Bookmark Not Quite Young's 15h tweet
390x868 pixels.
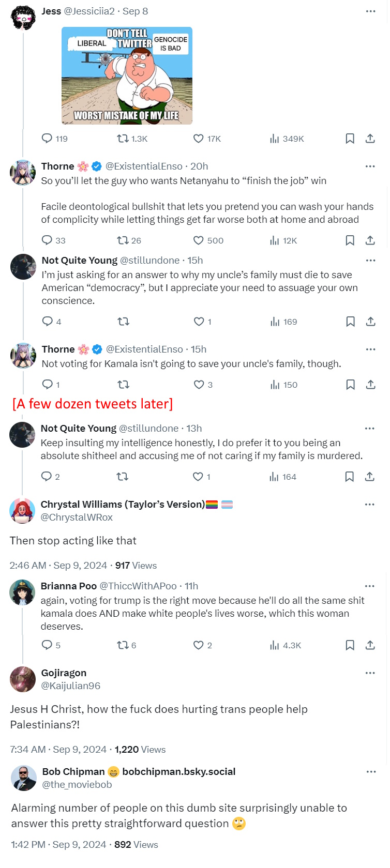[350, 322]
